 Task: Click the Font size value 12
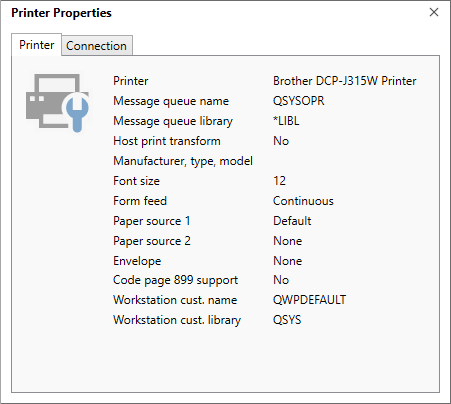coord(280,181)
